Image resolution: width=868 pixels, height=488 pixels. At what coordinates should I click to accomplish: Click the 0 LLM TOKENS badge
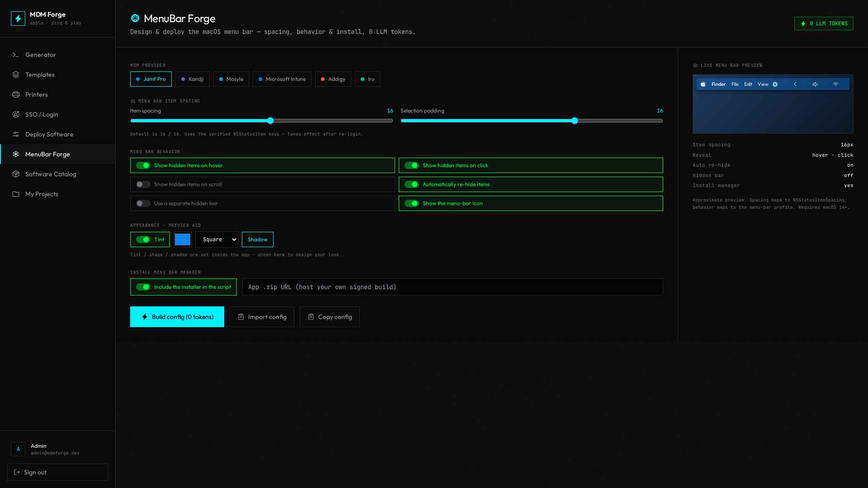[x=824, y=23]
